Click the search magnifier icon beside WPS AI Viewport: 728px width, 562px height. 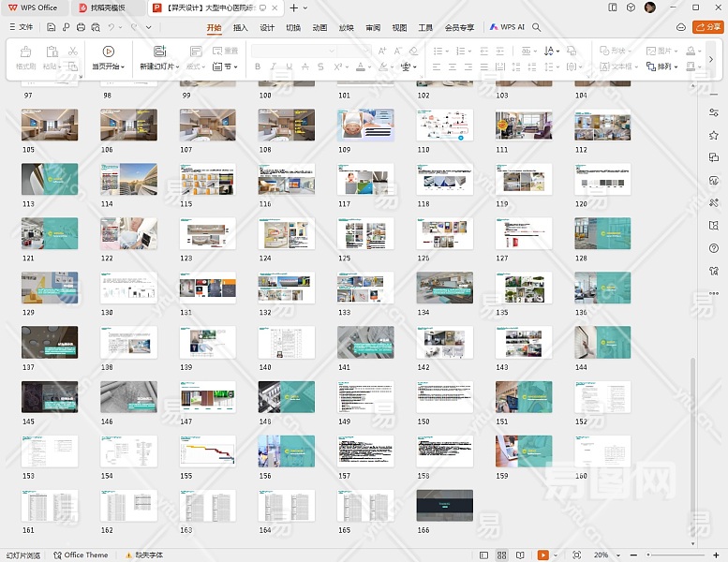pyautogui.click(x=537, y=27)
